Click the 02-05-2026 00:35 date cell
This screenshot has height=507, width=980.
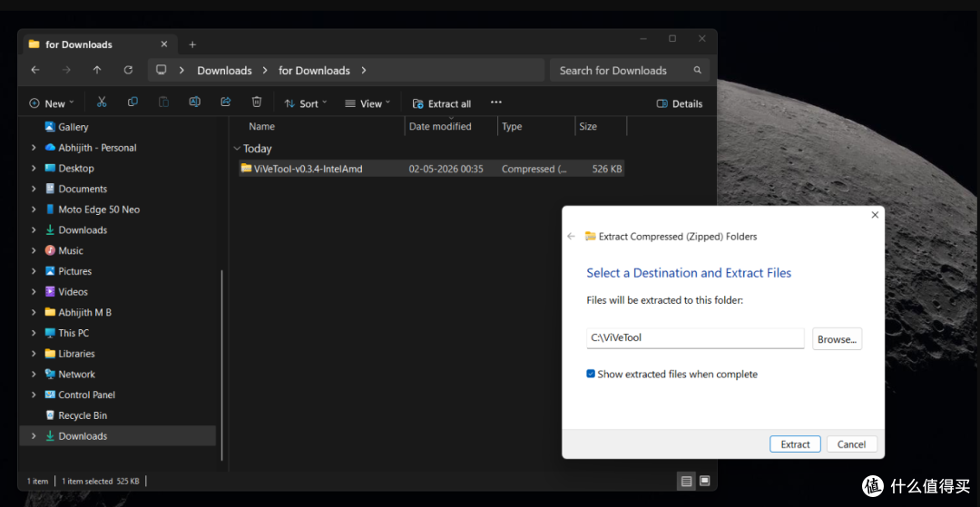446,169
